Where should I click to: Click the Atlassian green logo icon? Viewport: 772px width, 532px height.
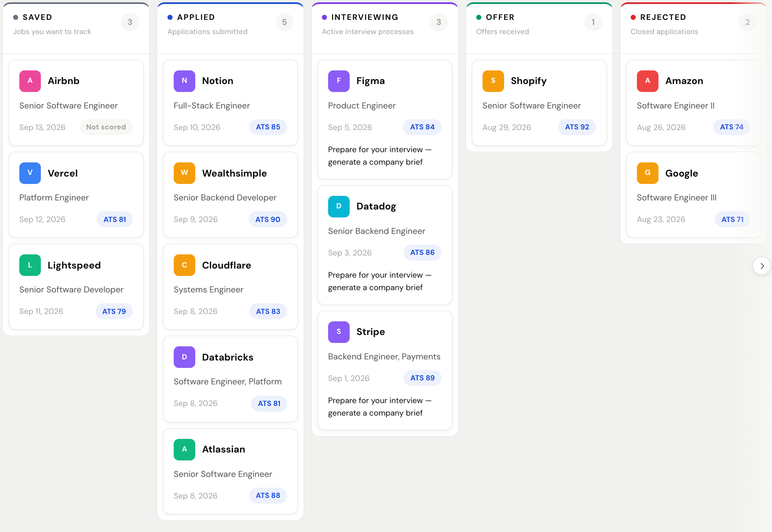[x=184, y=449]
